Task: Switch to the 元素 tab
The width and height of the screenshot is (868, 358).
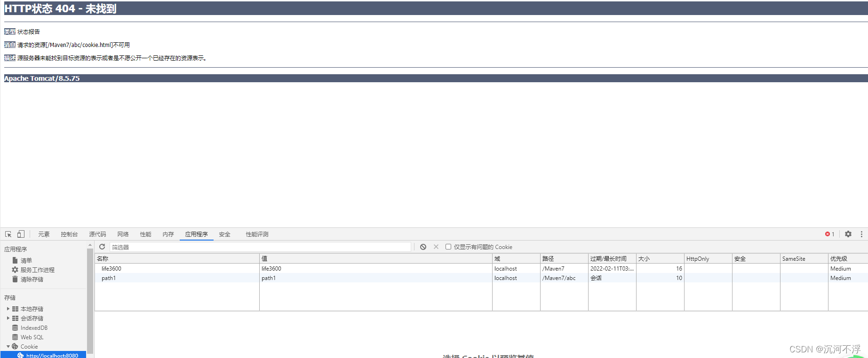Action: pos(44,234)
